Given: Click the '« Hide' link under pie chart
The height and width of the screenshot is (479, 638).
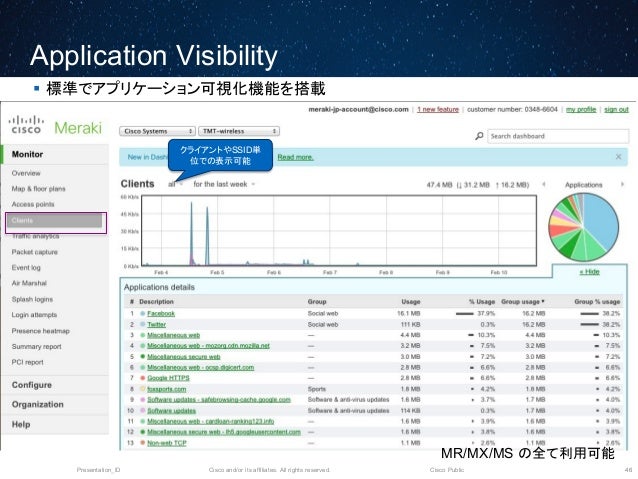Looking at the screenshot, I should [589, 272].
